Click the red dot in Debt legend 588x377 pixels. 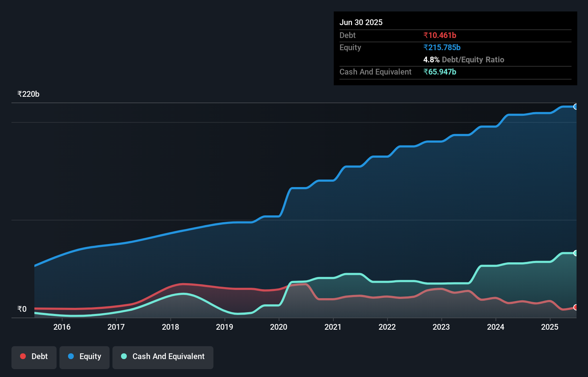(x=23, y=356)
